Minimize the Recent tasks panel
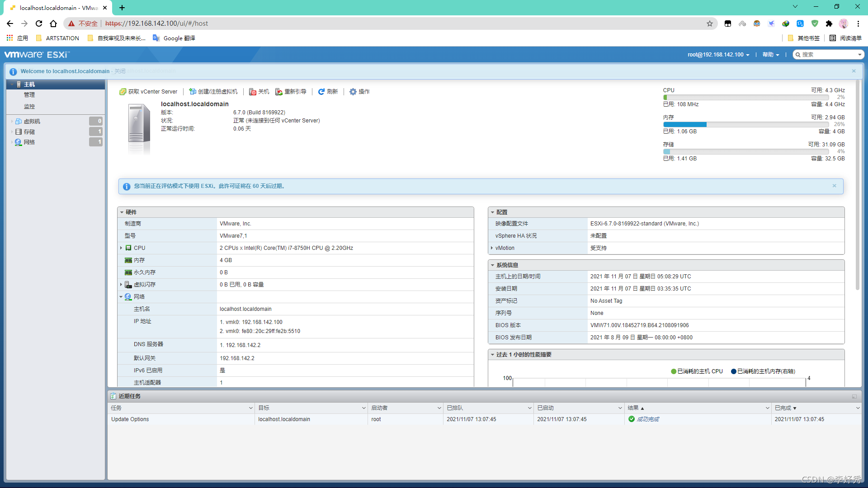The height and width of the screenshot is (488, 868). click(x=854, y=397)
